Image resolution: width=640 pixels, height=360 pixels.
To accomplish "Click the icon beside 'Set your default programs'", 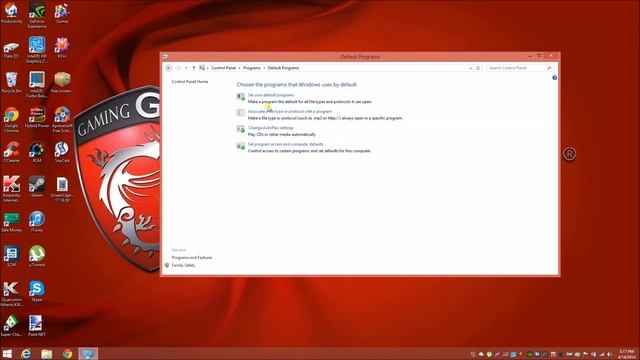I will point(240,97).
